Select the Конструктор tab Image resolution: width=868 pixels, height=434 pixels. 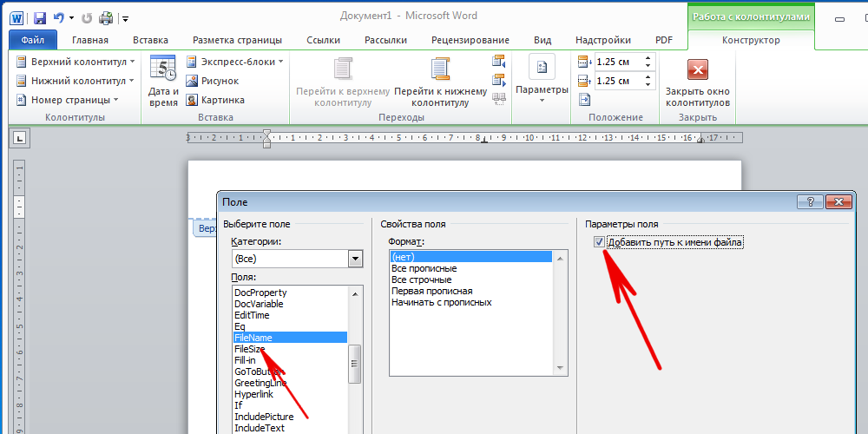pyautogui.click(x=751, y=40)
